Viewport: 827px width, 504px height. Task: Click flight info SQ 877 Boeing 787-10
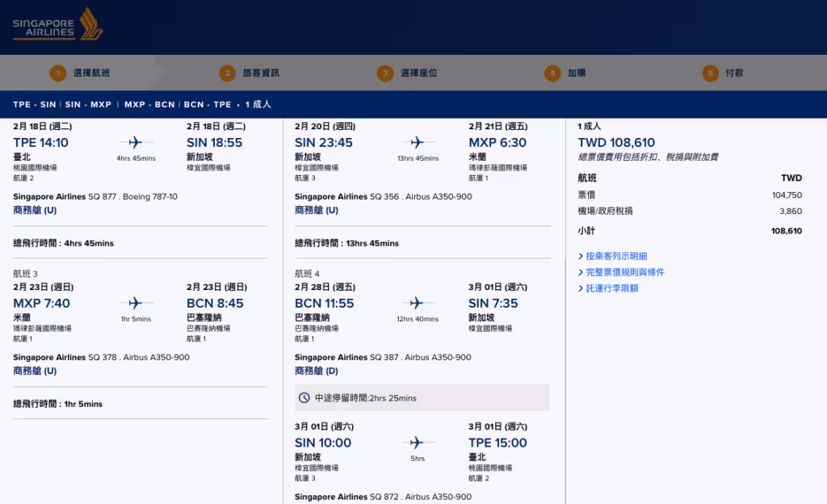pos(95,196)
